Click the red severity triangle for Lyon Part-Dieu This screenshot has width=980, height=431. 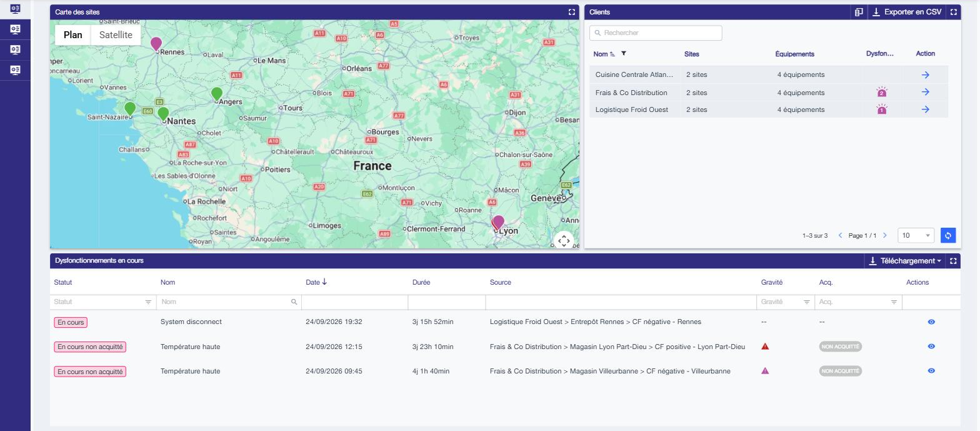pos(765,347)
